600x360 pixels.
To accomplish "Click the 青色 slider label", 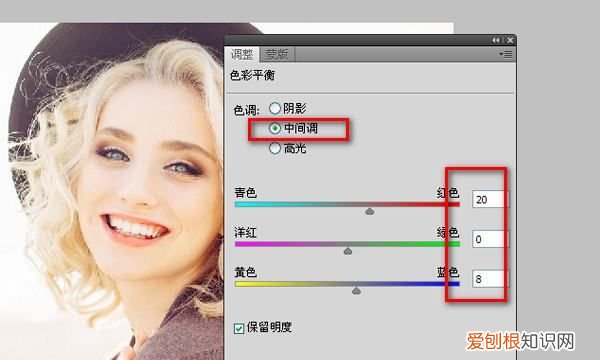I will tap(245, 192).
